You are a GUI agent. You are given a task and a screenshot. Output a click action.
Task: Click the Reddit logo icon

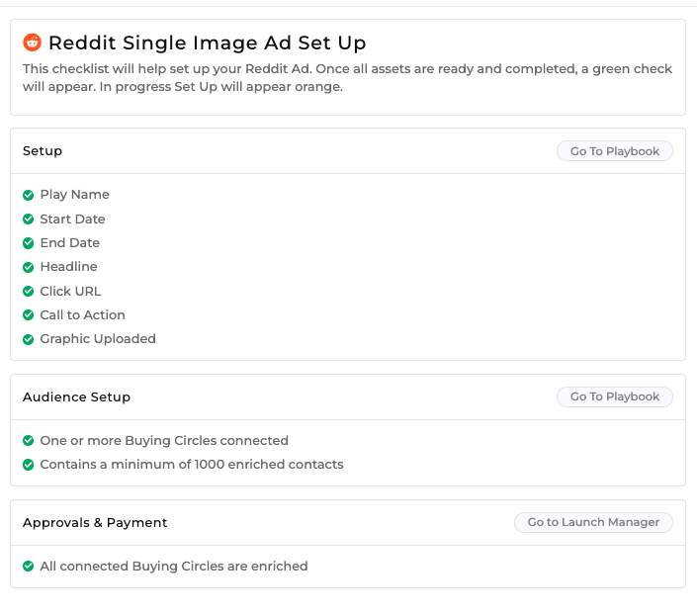pos(32,43)
